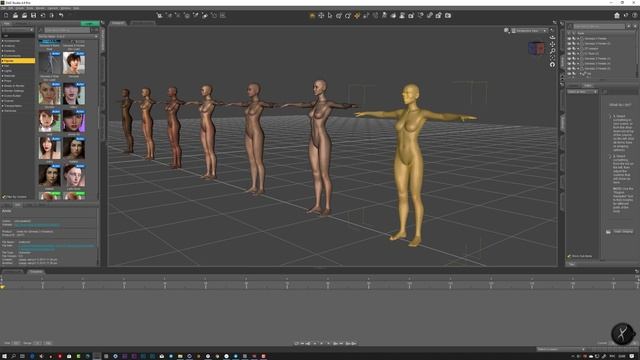Image resolution: width=640 pixels, height=360 pixels.
Task: Click the first tool icon in left toolbar group
Action: tap(159, 16)
